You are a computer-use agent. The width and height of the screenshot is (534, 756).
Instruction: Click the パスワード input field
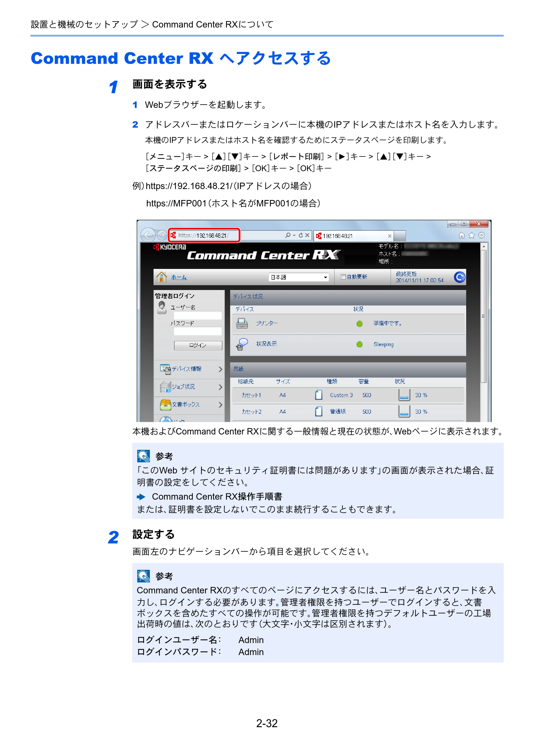point(198,331)
